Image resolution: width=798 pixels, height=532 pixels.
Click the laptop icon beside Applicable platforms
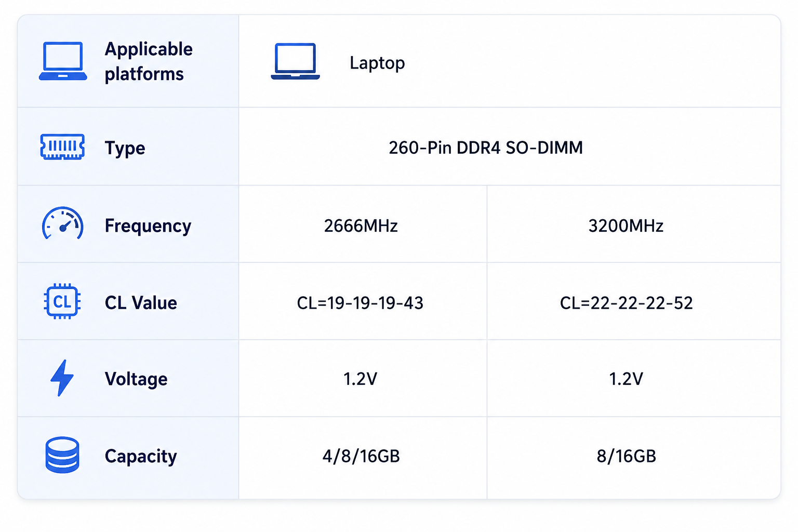coord(63,61)
